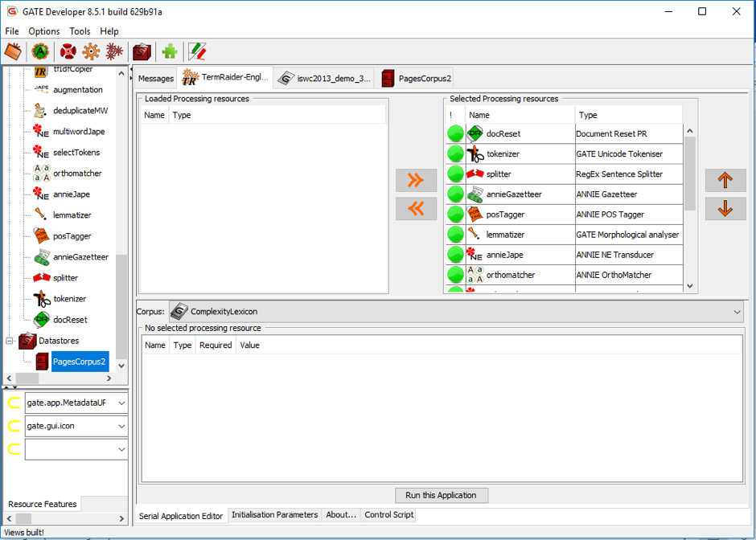Image resolution: width=756 pixels, height=540 pixels.
Task: Click the selected resources vertical scrollbar thumb
Action: coord(689,174)
